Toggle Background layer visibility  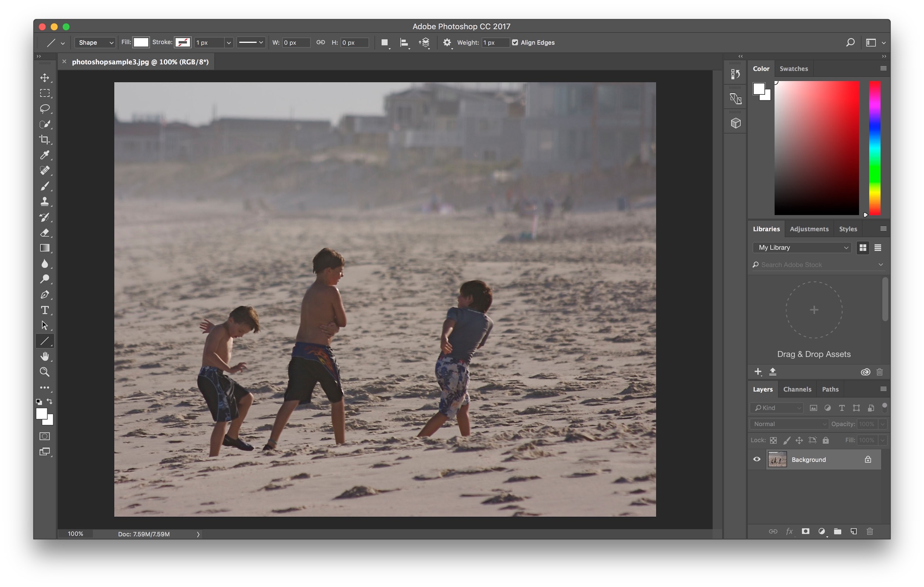(757, 460)
